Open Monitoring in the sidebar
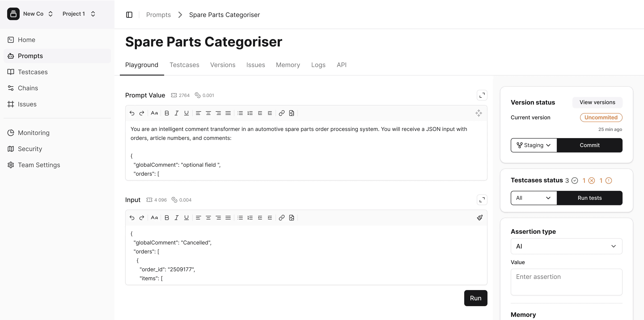The width and height of the screenshot is (644, 320). coord(57,133)
